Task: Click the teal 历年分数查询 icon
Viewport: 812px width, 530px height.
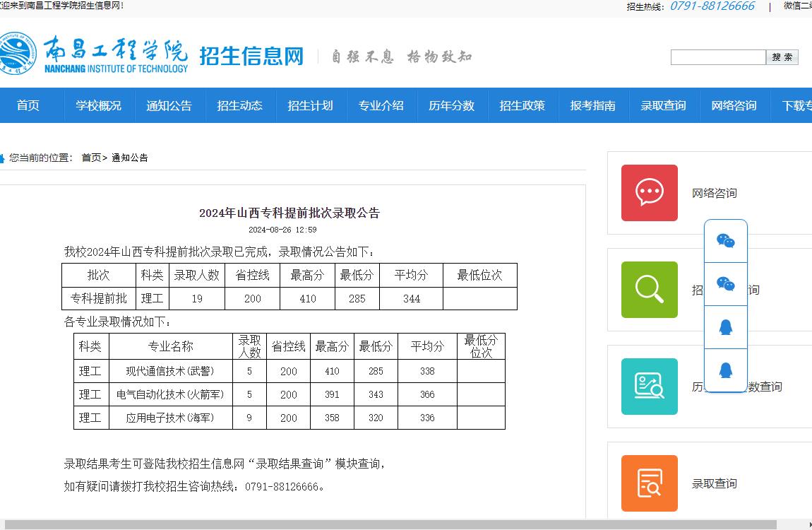Action: (649, 387)
